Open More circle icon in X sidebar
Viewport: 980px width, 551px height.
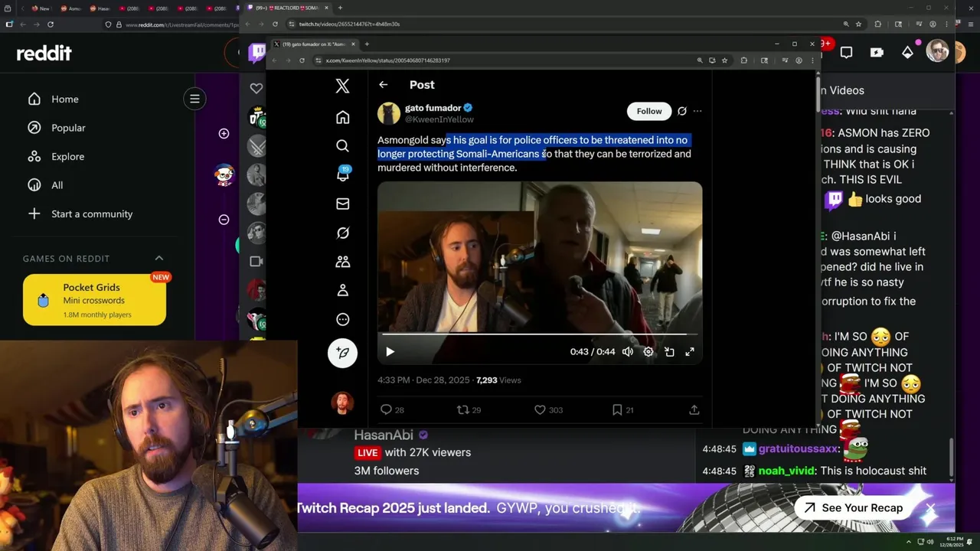(342, 319)
